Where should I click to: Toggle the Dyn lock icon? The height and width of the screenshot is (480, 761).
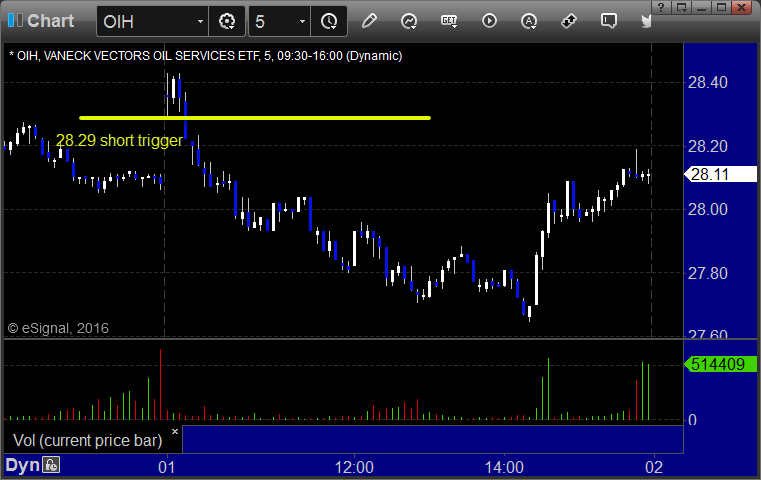51,465
